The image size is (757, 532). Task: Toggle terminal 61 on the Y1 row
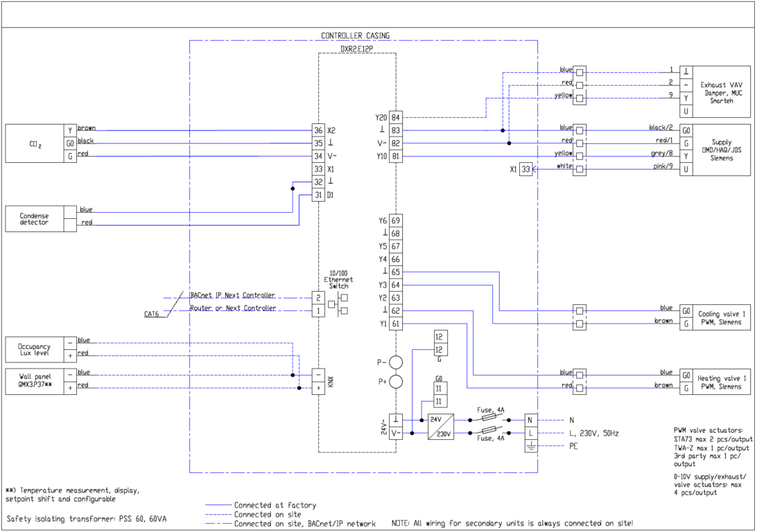(x=396, y=322)
